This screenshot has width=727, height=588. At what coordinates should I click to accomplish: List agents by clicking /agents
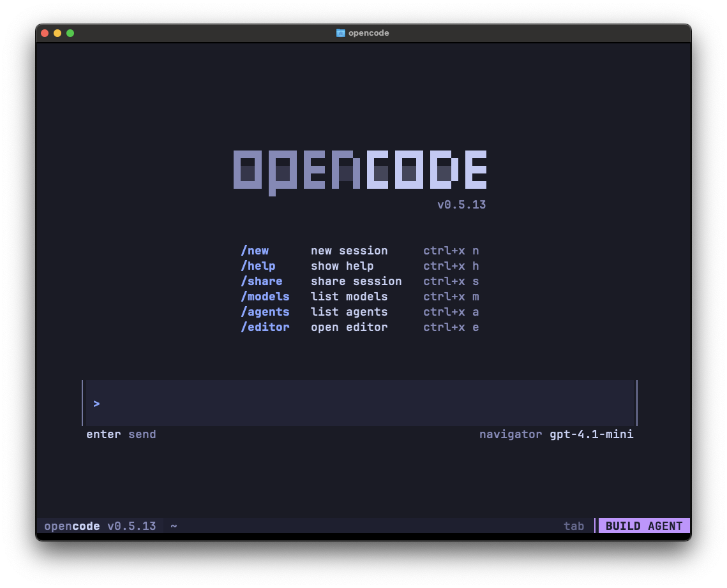pos(265,312)
